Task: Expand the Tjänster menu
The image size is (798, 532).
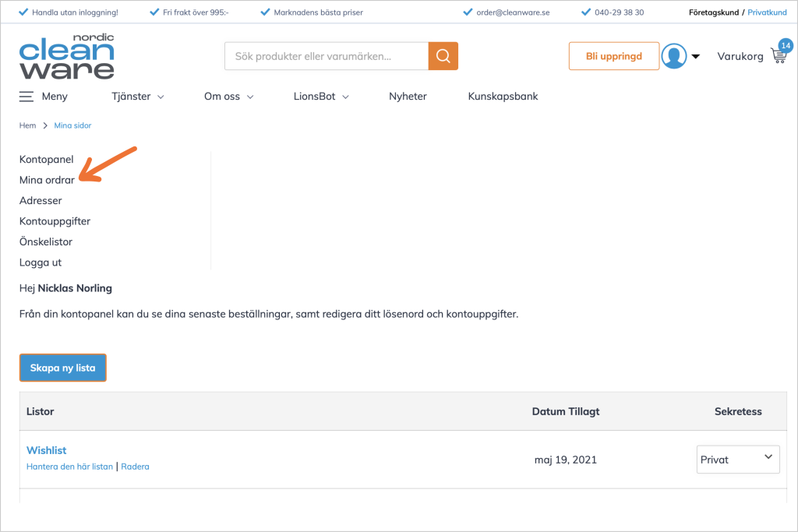Action: [x=138, y=97]
